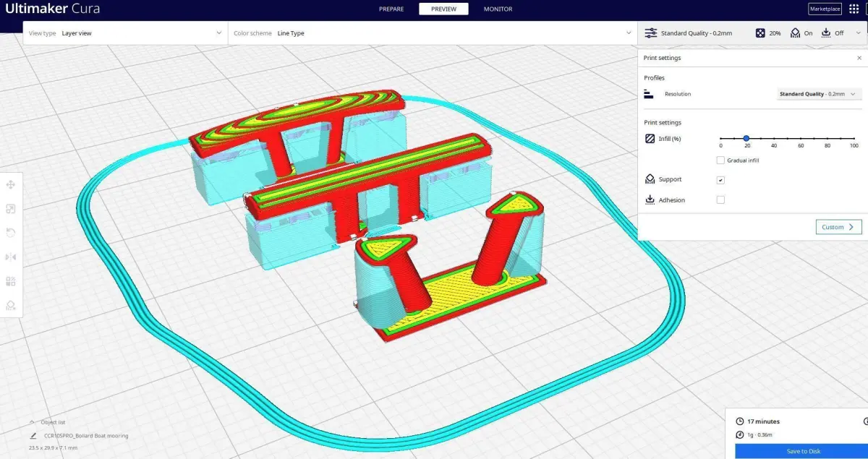Switch to the MONITOR stage tab
This screenshot has height=459, width=868.
coord(498,9)
